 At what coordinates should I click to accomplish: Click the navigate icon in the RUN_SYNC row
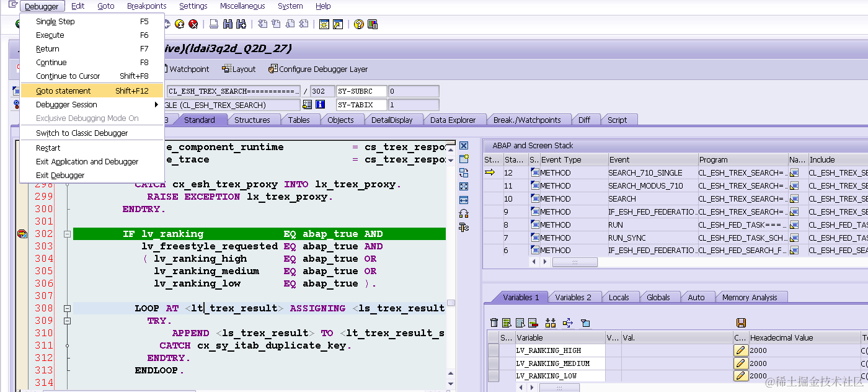(x=795, y=238)
